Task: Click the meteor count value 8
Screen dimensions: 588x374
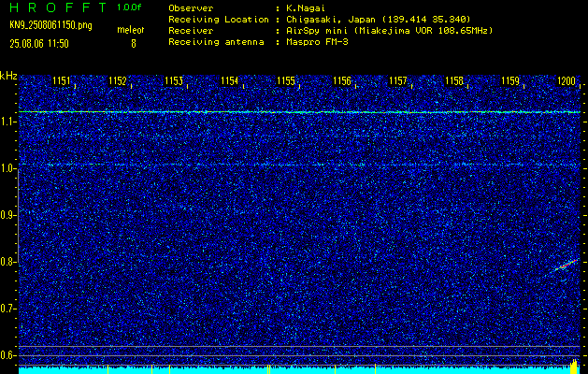Action: [134, 44]
